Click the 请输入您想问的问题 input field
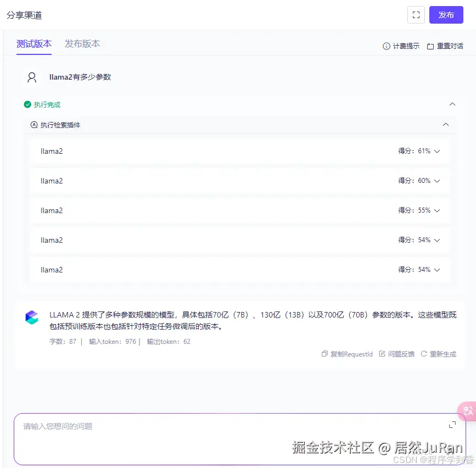The width and height of the screenshot is (476, 468). (239, 439)
